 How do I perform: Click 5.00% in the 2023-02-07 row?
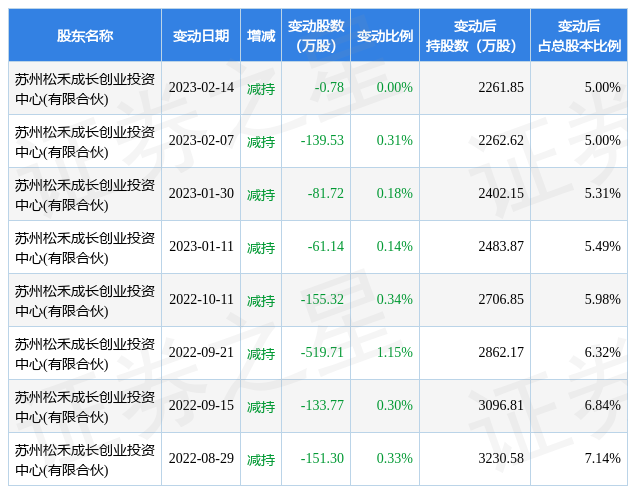coord(602,140)
